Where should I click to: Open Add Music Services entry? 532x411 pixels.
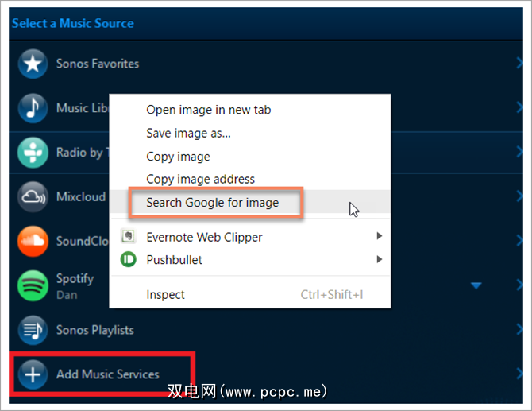tap(107, 374)
